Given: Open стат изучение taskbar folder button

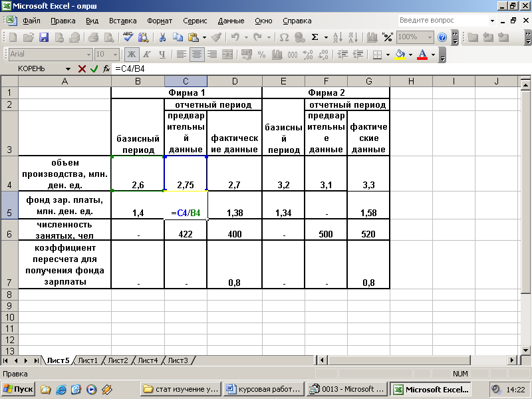Looking at the screenshot, I should (181, 389).
